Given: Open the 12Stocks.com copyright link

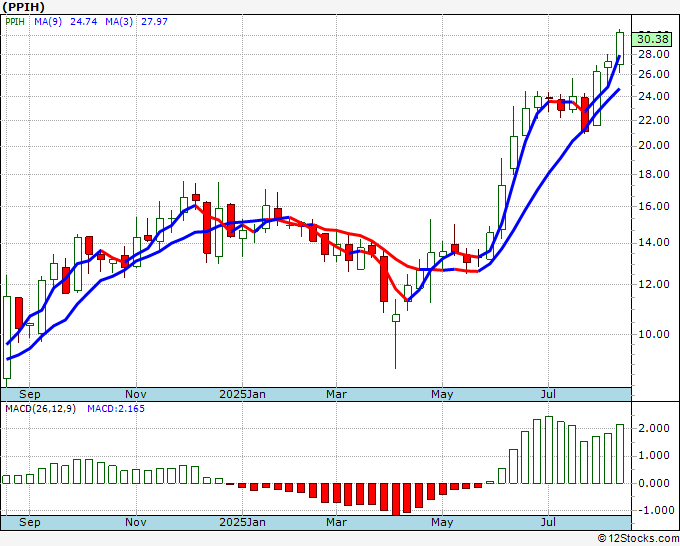Looking at the screenshot, I should pyautogui.click(x=638, y=538).
